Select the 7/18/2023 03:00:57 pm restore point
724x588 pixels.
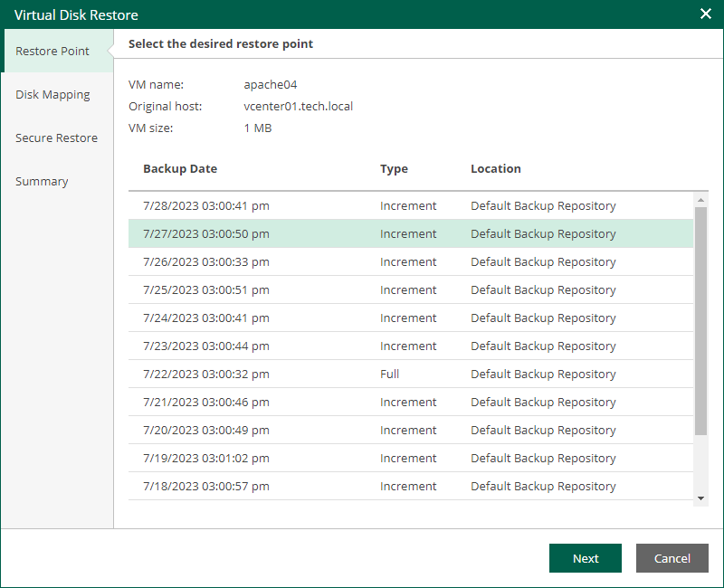pyautogui.click(x=206, y=487)
